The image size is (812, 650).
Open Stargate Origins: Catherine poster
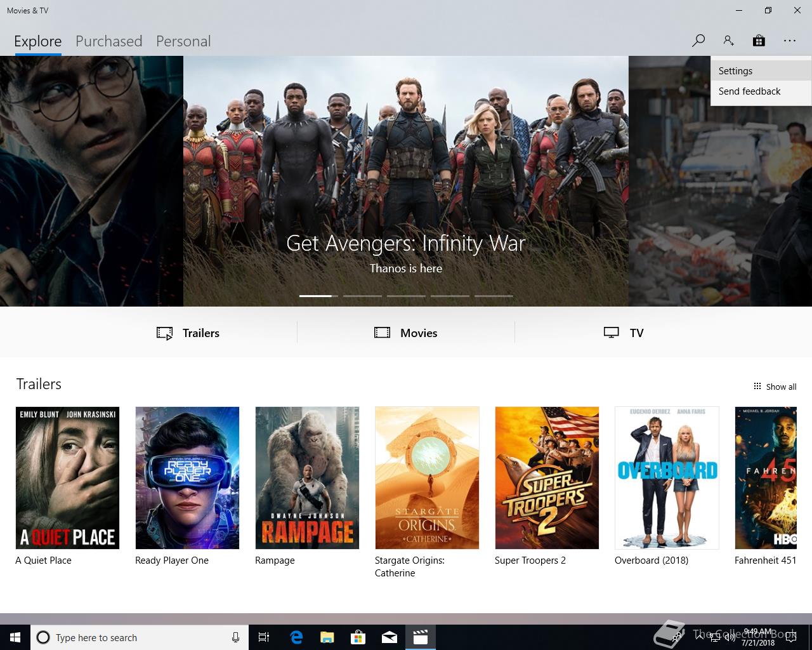pos(427,478)
